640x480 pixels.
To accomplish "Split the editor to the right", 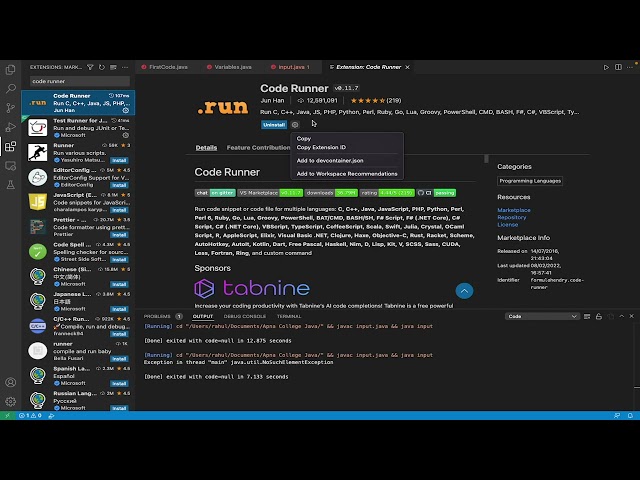I will pos(618,67).
